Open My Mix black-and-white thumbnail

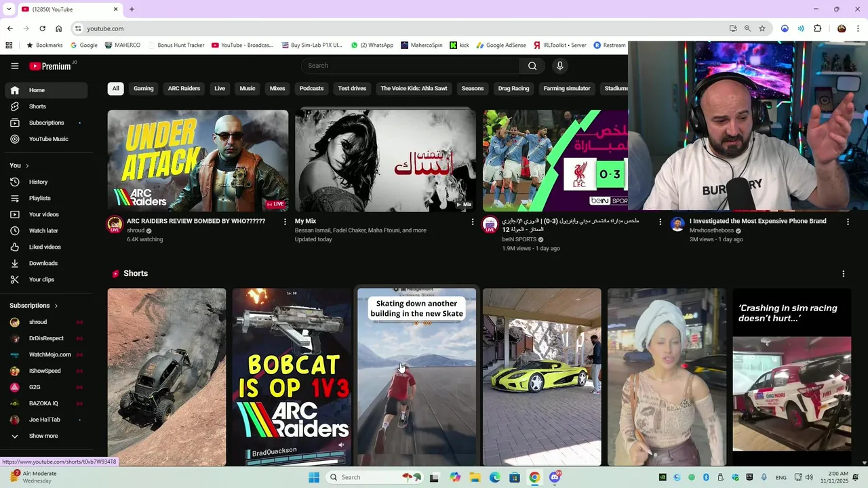tap(385, 161)
